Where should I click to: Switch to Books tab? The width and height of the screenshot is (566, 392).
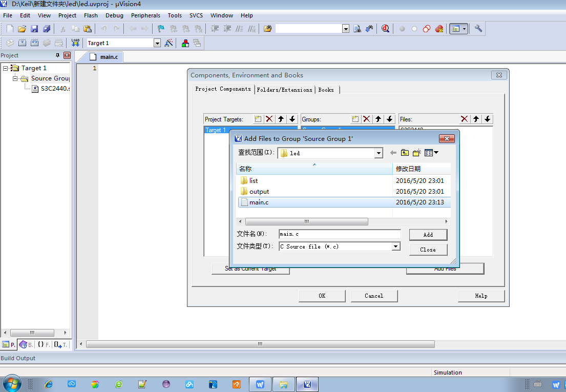[x=326, y=90]
